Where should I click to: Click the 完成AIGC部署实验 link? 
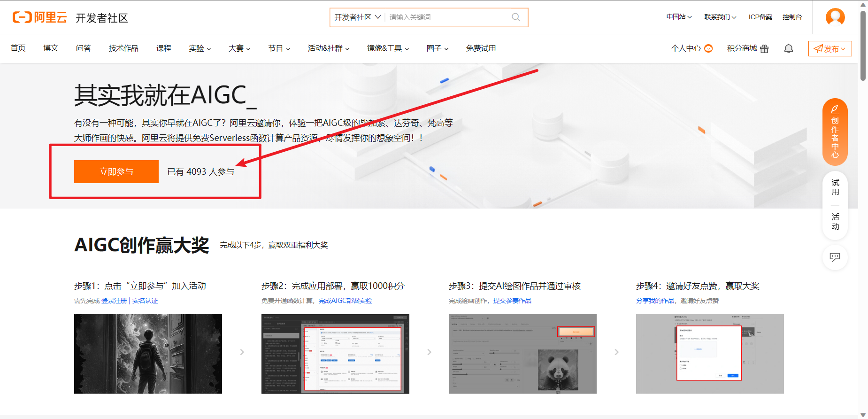(x=345, y=301)
